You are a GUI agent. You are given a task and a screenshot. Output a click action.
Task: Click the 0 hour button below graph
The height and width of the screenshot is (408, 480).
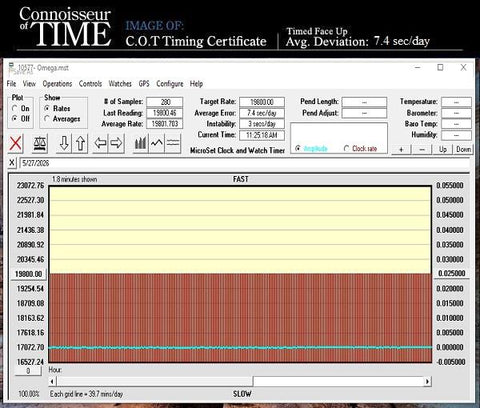28,371
